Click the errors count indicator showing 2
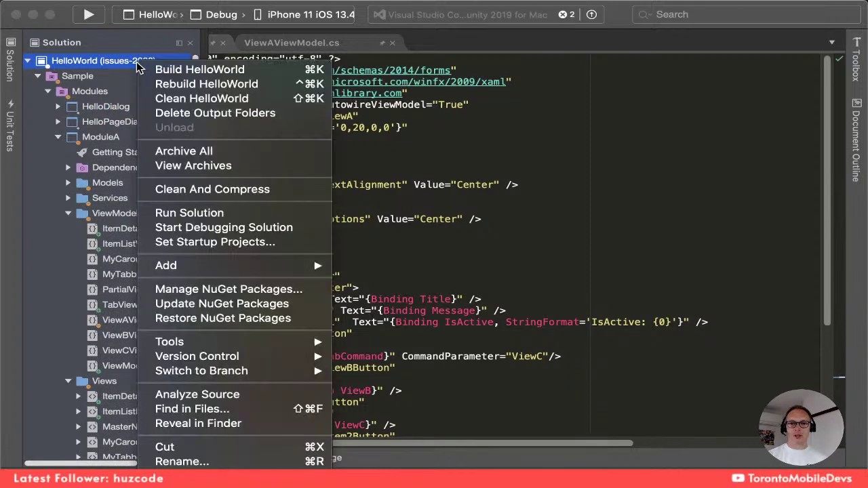 [567, 14]
